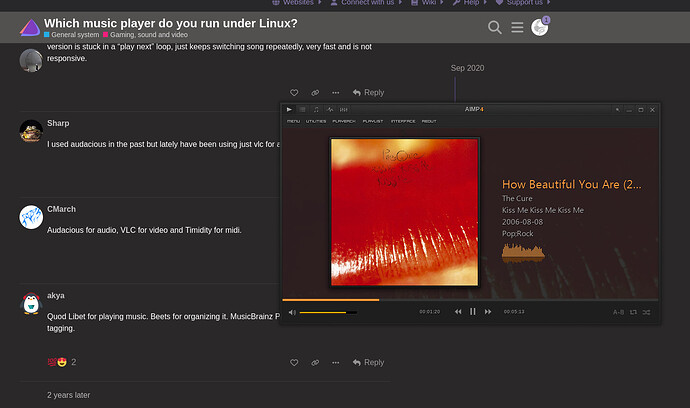
Task: Open the topic title link
Action: pyautogui.click(x=171, y=23)
